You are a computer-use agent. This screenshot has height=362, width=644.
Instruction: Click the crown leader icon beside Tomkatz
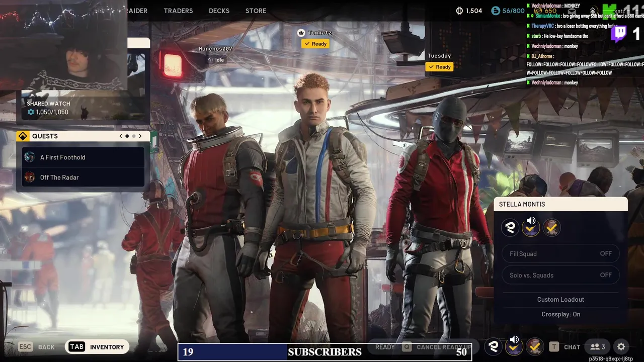301,33
